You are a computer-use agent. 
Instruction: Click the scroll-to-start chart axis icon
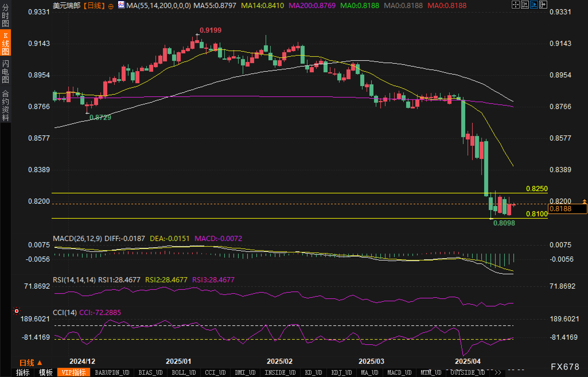click(525, 5)
